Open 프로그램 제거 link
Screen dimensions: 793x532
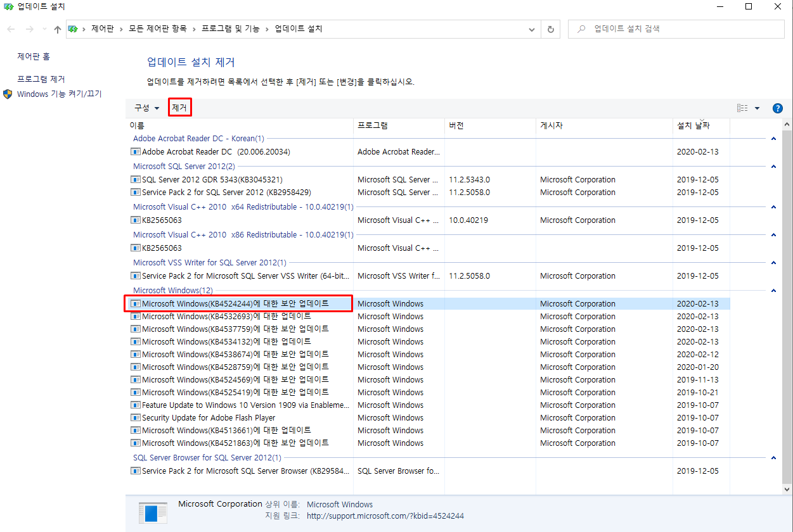41,79
